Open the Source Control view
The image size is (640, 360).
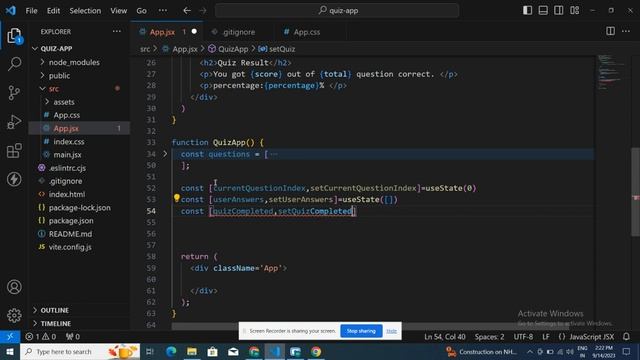(14, 93)
